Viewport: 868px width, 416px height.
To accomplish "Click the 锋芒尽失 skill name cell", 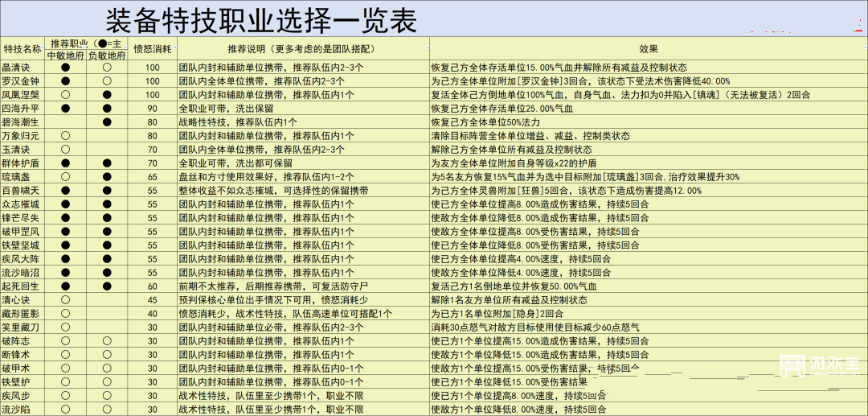I will tap(23, 218).
